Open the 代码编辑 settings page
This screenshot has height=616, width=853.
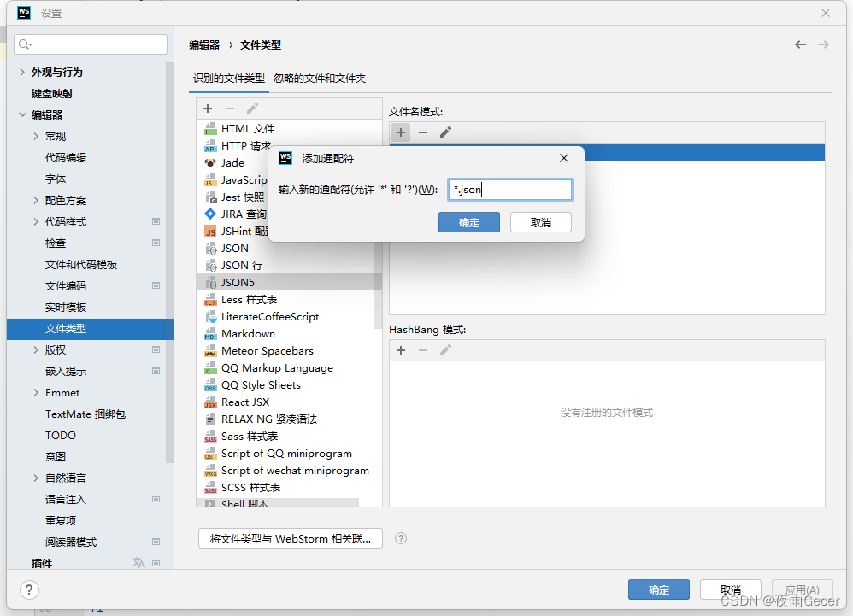pyautogui.click(x=66, y=158)
